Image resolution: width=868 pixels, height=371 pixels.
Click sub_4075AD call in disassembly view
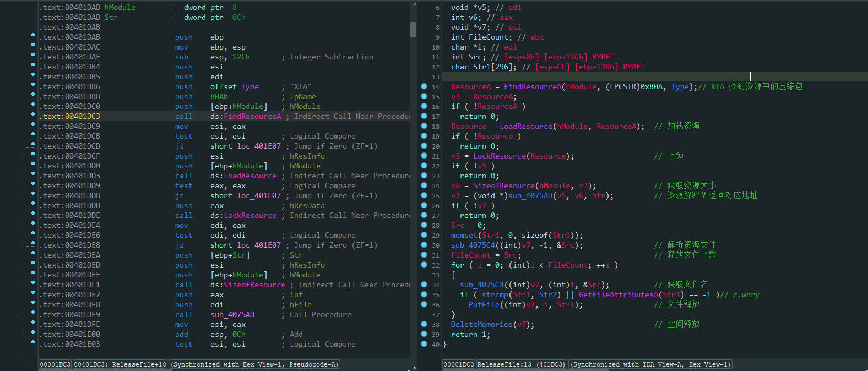[x=232, y=314]
